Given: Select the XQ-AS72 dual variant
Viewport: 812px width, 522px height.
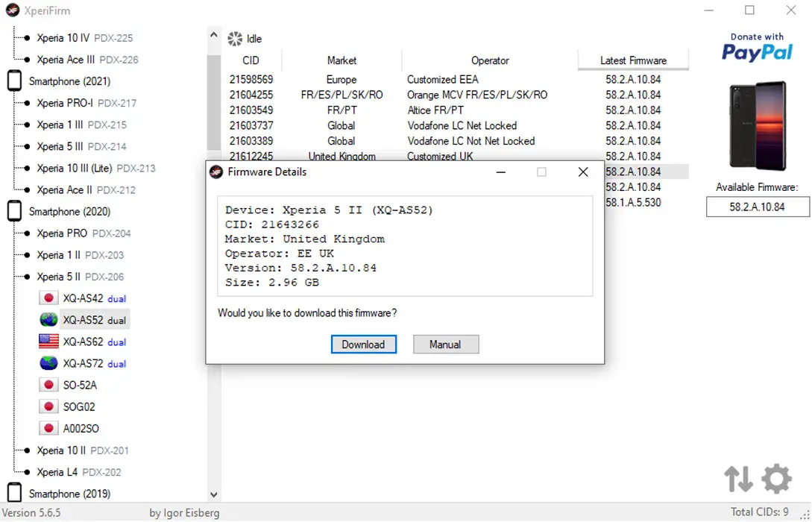Looking at the screenshot, I should tap(94, 364).
